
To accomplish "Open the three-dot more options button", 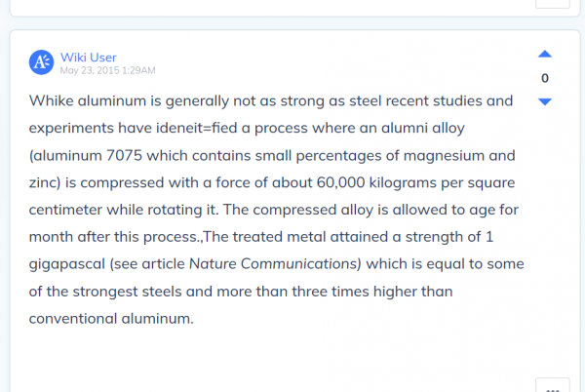I will (x=553, y=385).
